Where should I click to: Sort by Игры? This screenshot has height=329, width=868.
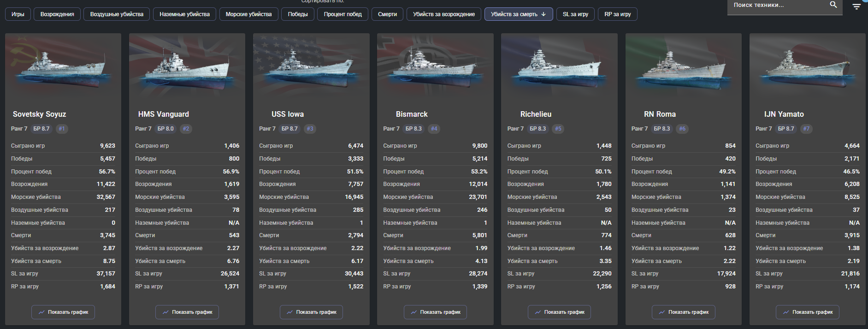18,14
